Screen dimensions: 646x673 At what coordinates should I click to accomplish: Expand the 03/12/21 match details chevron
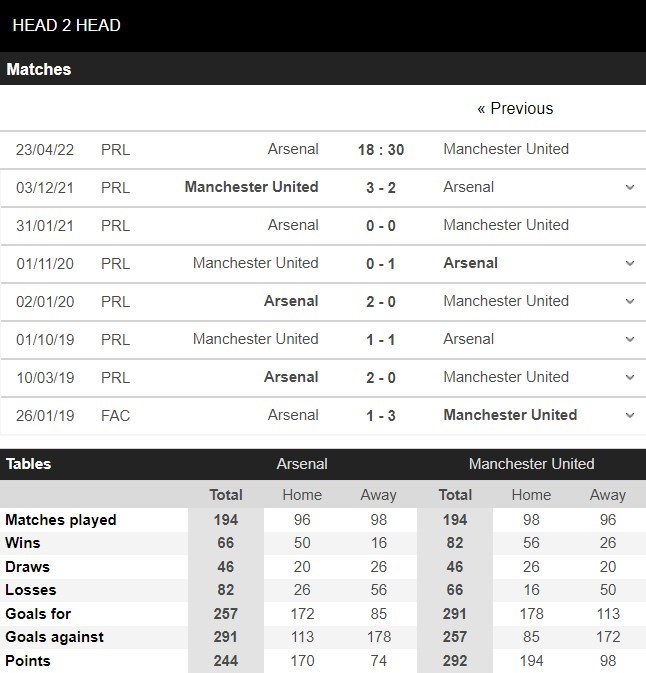(x=629, y=187)
